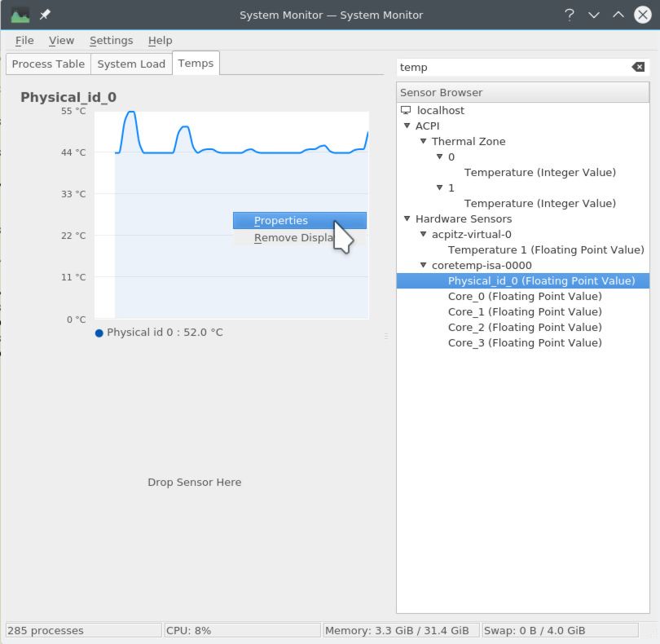Switch to the System Load tab
This screenshot has height=644, width=660.
[131, 64]
